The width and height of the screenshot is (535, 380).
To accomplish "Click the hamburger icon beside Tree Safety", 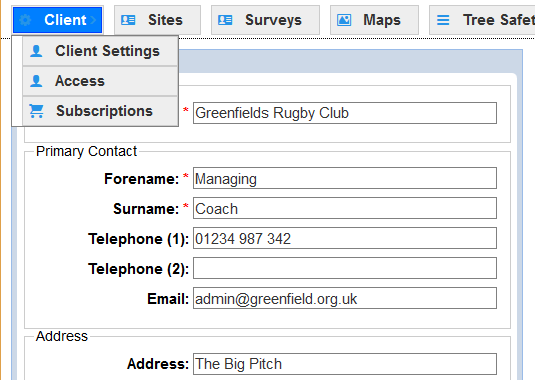I will [x=443, y=20].
